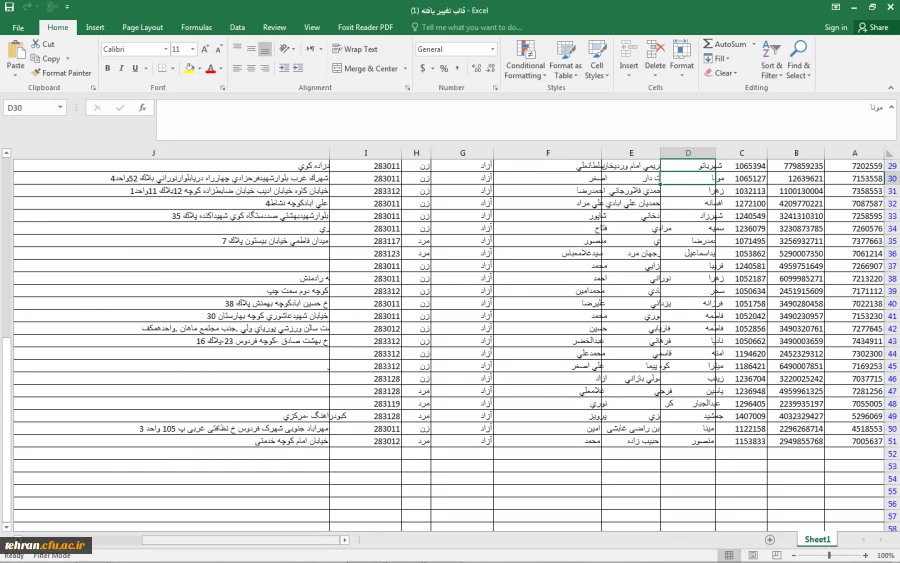Click the Copy button
The width and height of the screenshot is (900, 563).
tap(46, 59)
